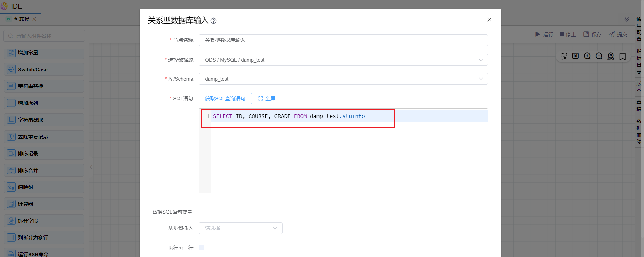This screenshot has width=644, height=257.
Task: Click the 去除重复记录 component icon
Action: (11, 137)
